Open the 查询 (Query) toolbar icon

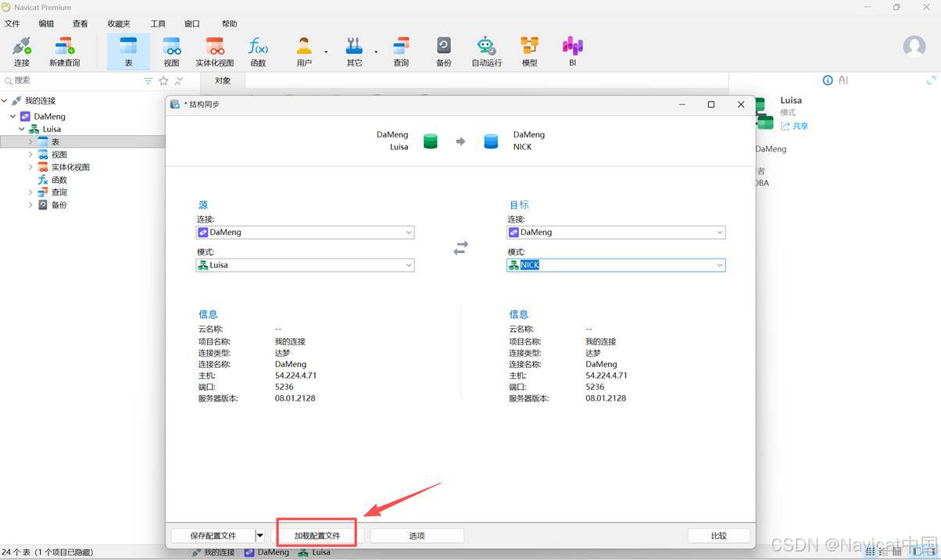[401, 52]
